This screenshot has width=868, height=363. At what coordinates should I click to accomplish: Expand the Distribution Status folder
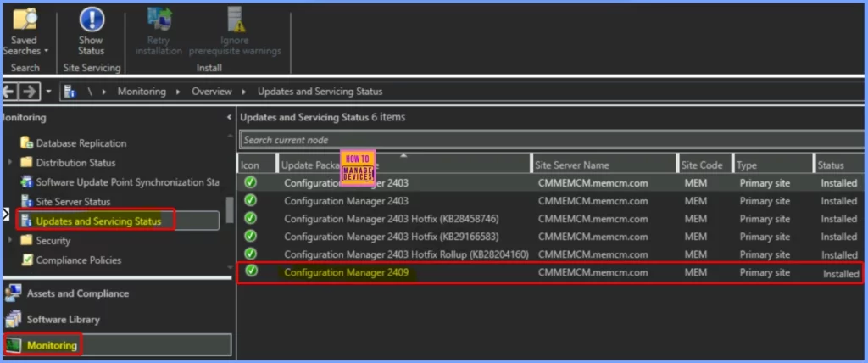click(9, 163)
